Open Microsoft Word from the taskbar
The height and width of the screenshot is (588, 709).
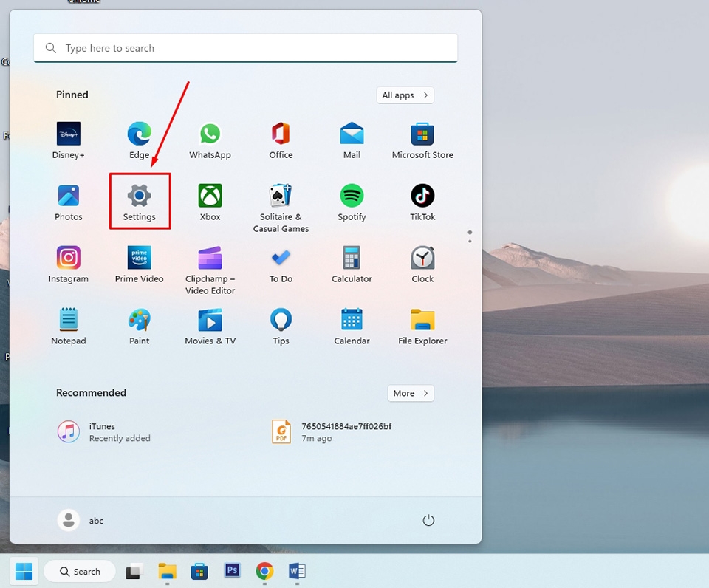pos(297,571)
